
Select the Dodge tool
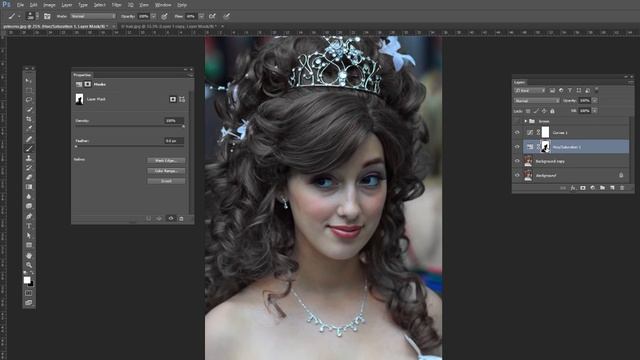click(29, 206)
